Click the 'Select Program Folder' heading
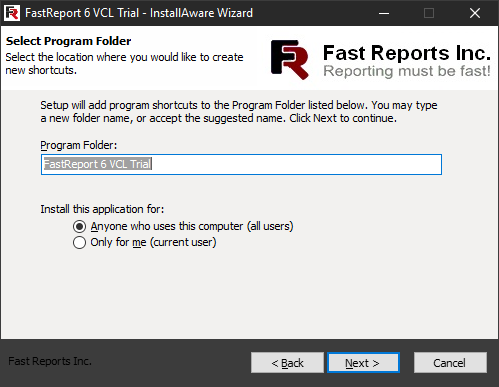The width and height of the screenshot is (499, 387). click(x=69, y=41)
